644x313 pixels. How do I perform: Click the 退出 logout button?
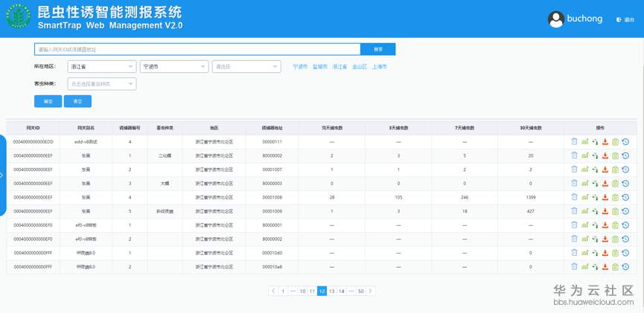point(626,19)
